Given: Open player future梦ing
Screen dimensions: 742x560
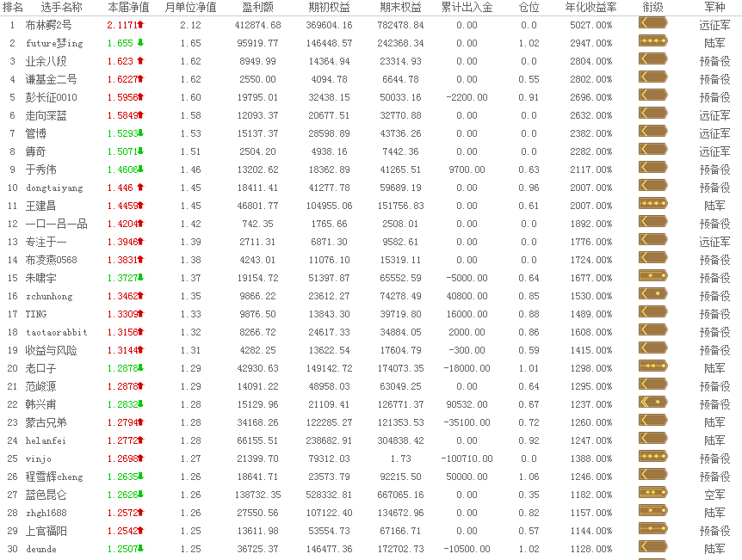Looking at the screenshot, I should (54, 43).
